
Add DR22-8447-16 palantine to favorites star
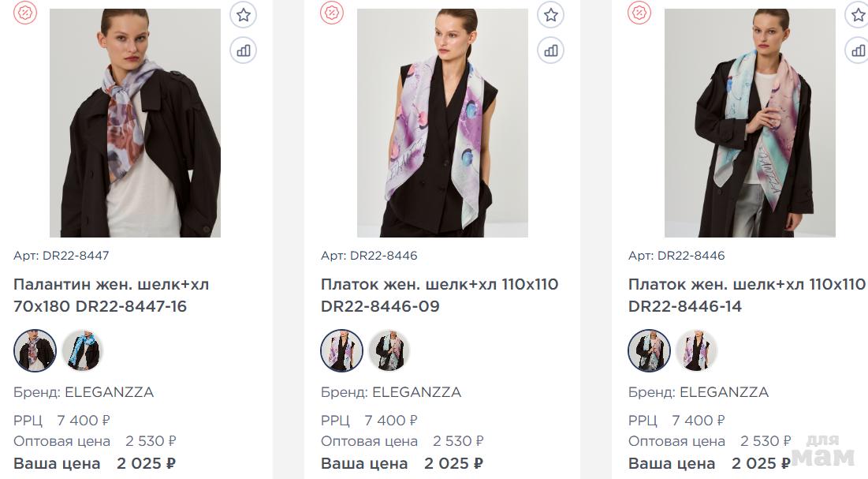[244, 14]
